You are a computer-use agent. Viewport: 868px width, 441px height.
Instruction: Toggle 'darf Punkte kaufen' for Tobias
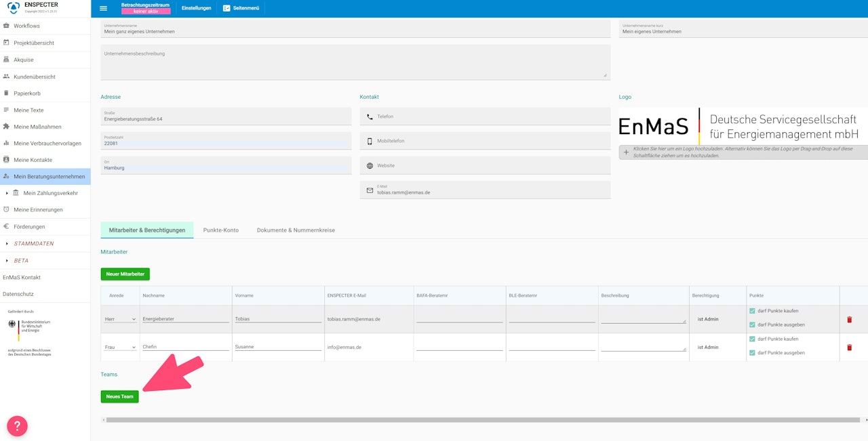(x=752, y=311)
